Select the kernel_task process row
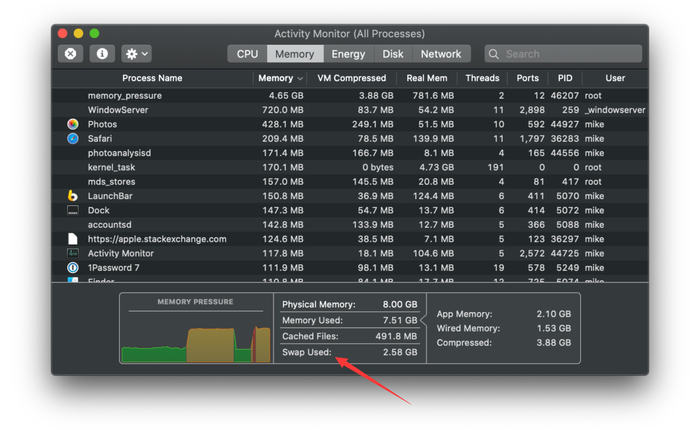The width and height of the screenshot is (700, 430). 350,167
